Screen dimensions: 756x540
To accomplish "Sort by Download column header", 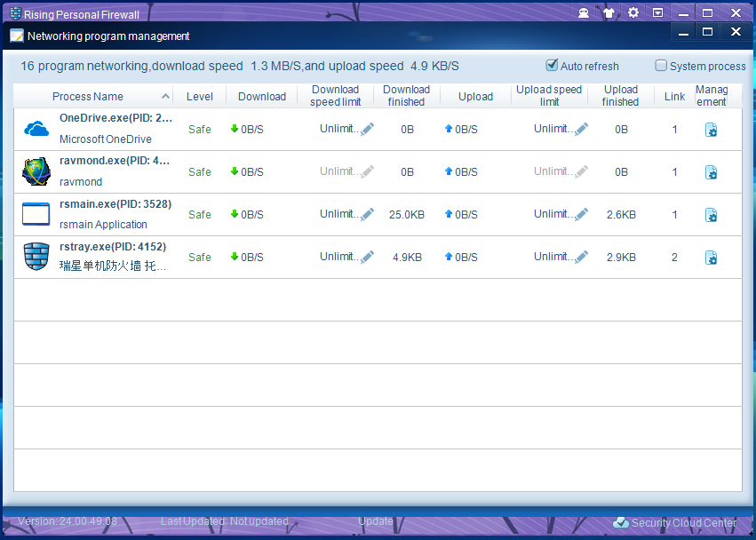I will 262,97.
